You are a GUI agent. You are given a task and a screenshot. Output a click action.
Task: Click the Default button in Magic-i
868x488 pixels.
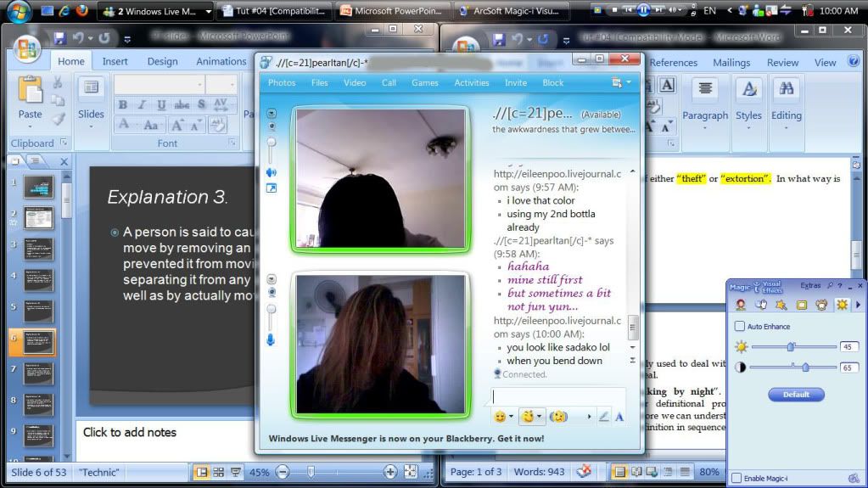[x=796, y=395]
